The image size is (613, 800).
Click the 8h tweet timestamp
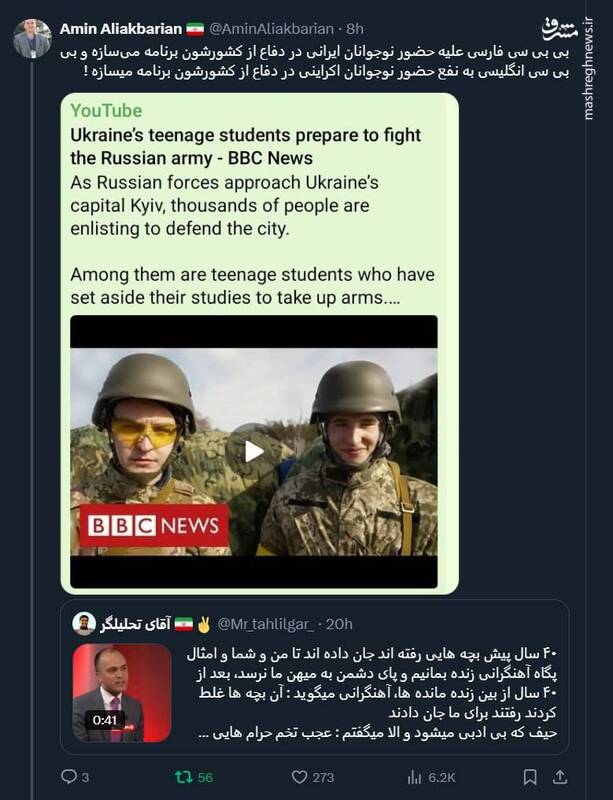tap(349, 27)
